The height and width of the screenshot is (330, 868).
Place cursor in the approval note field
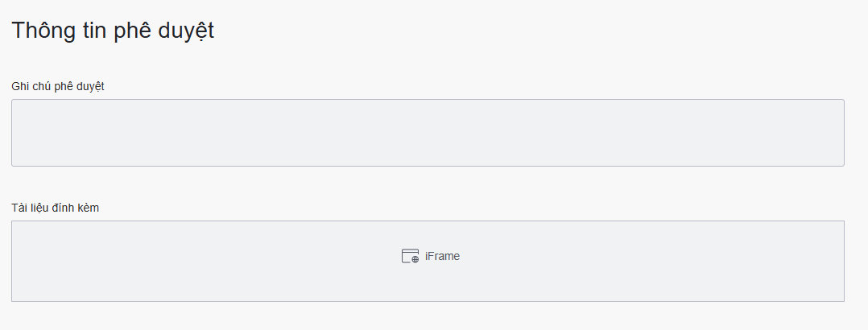click(428, 133)
